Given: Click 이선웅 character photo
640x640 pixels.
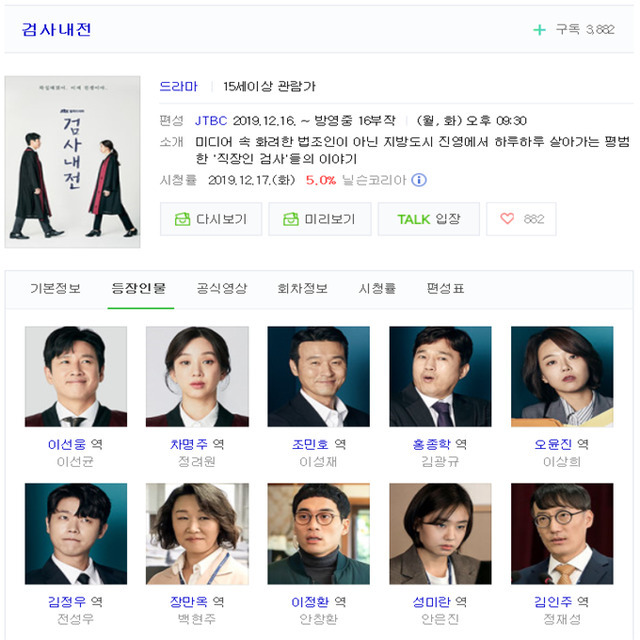Looking at the screenshot, I should [76, 376].
